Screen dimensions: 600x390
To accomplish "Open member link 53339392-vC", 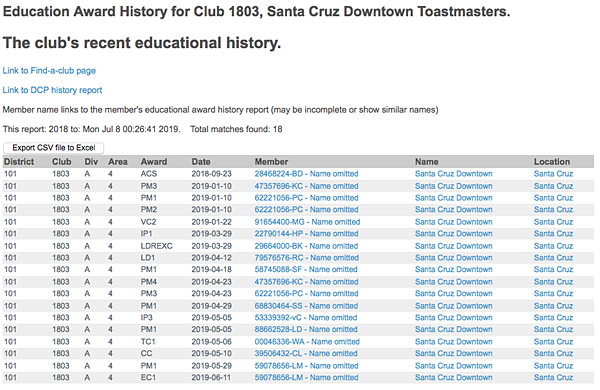I will (x=306, y=318).
